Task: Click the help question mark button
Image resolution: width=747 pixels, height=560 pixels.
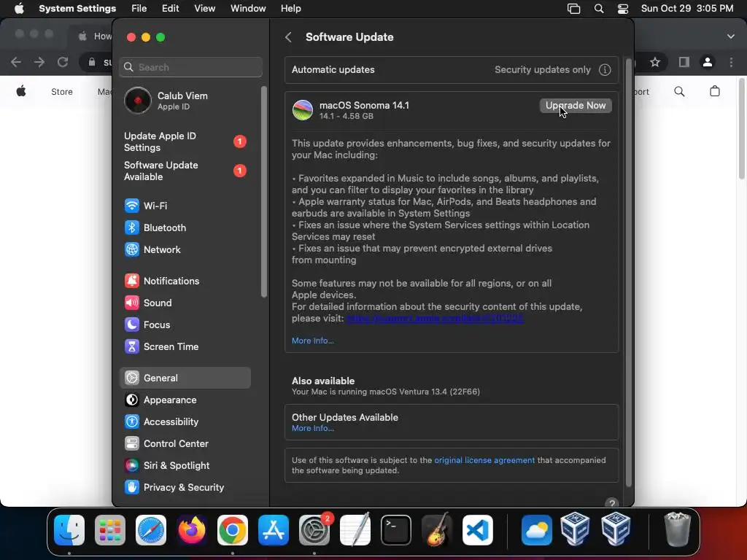Action: (612, 503)
